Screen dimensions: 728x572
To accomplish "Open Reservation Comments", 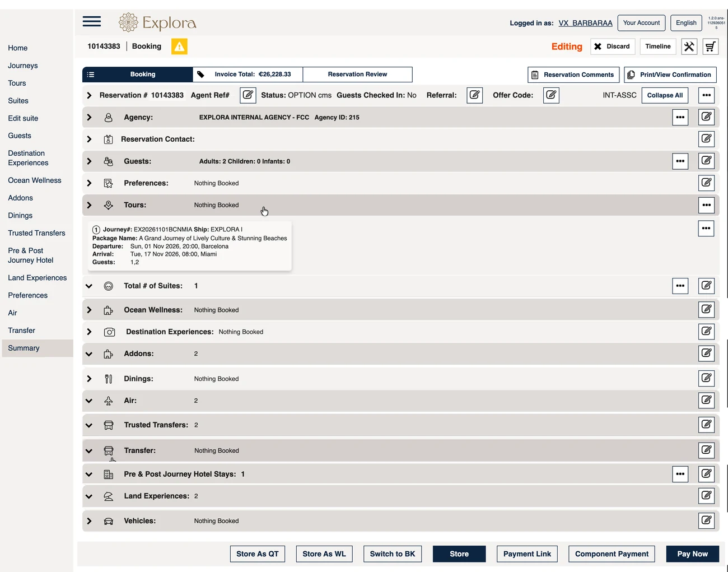I will point(573,75).
